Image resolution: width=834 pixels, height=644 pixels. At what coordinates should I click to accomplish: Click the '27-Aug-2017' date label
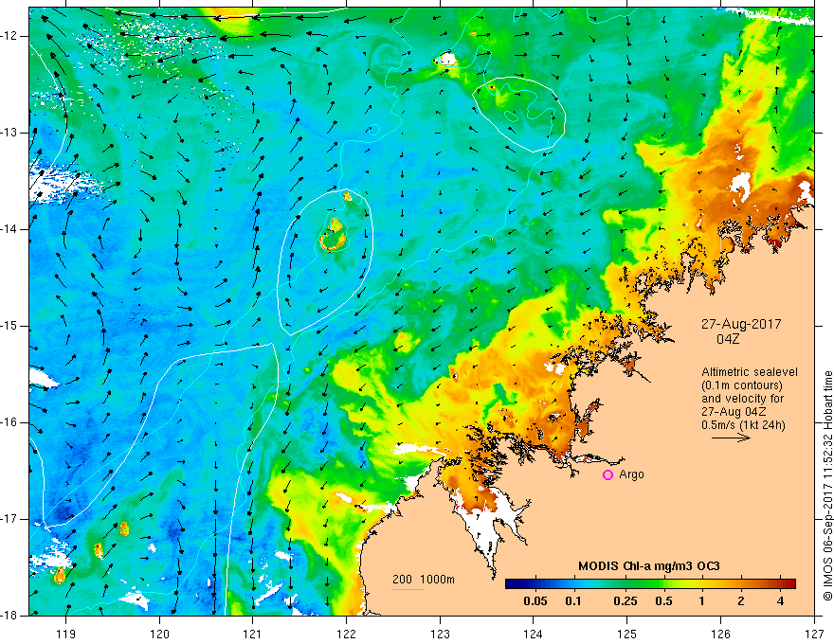pos(741,324)
